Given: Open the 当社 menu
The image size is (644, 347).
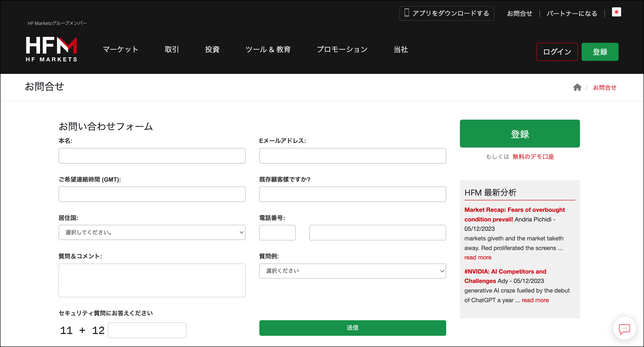Looking at the screenshot, I should pyautogui.click(x=400, y=49).
